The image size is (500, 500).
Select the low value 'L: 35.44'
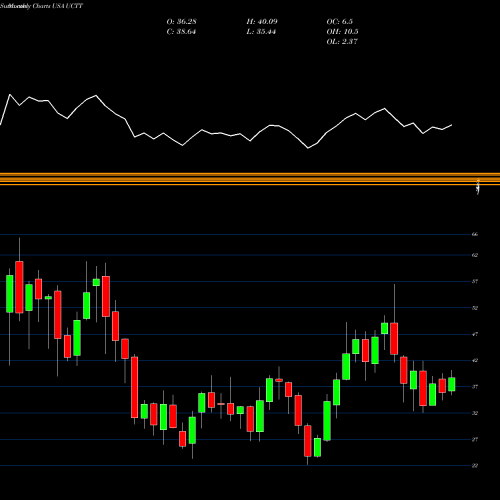click(x=261, y=31)
